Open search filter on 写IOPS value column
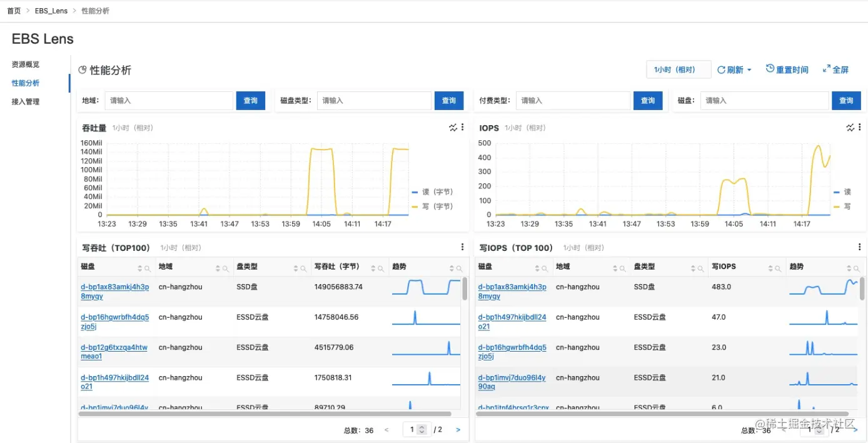Image resolution: width=868 pixels, height=443 pixels. pos(779,268)
